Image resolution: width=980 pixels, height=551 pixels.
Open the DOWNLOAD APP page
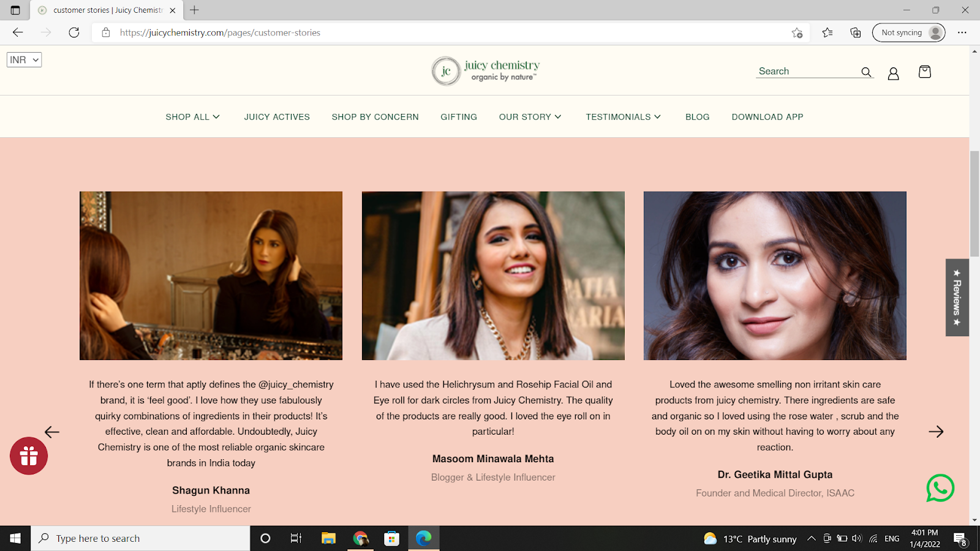coord(767,117)
